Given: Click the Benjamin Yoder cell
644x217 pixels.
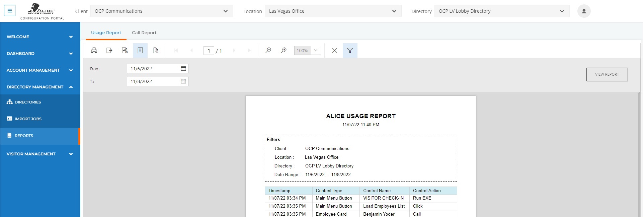Looking at the screenshot, I should pos(384,214).
